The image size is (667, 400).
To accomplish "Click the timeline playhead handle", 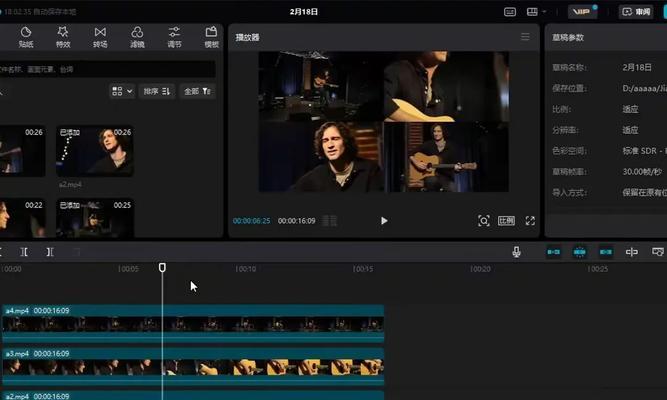I will (x=162, y=267).
